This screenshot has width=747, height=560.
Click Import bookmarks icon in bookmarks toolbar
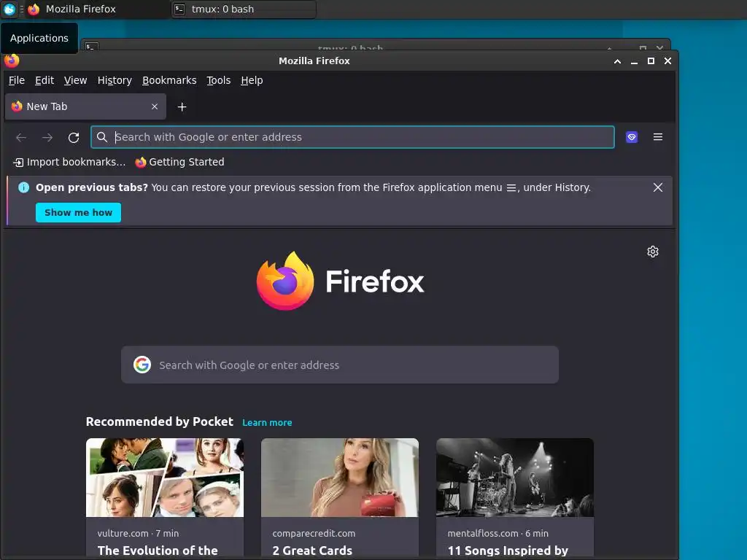pyautogui.click(x=18, y=163)
